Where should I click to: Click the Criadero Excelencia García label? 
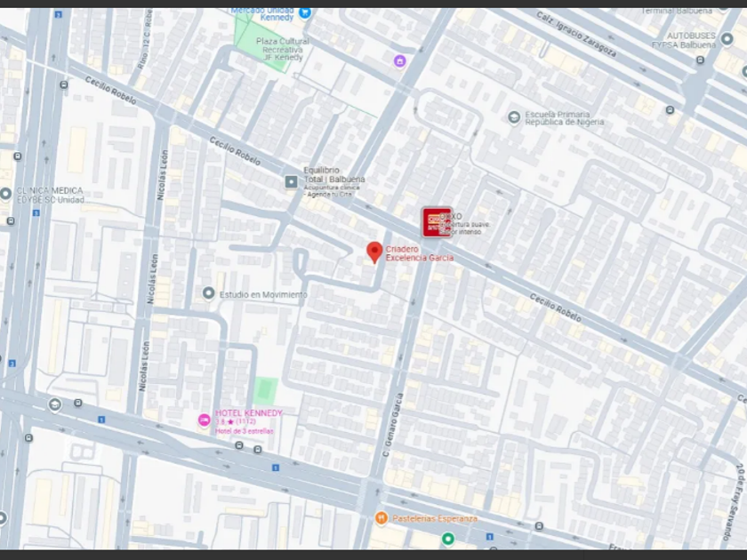tap(419, 253)
